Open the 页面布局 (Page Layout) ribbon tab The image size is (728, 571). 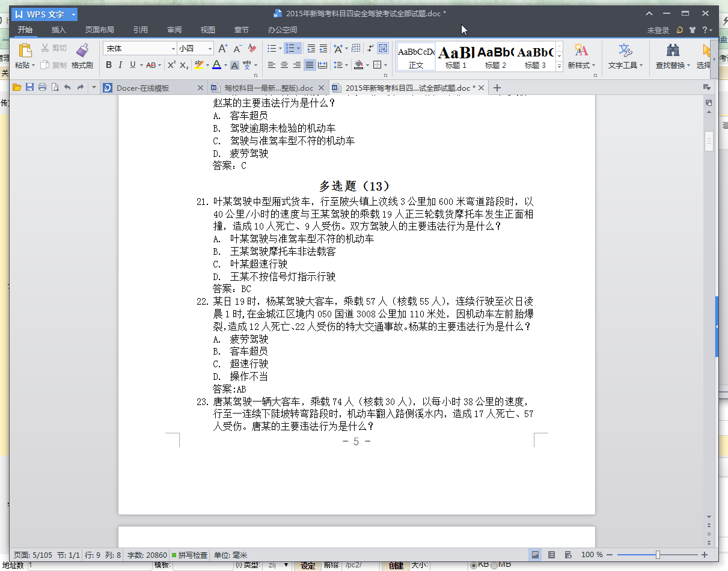99,29
